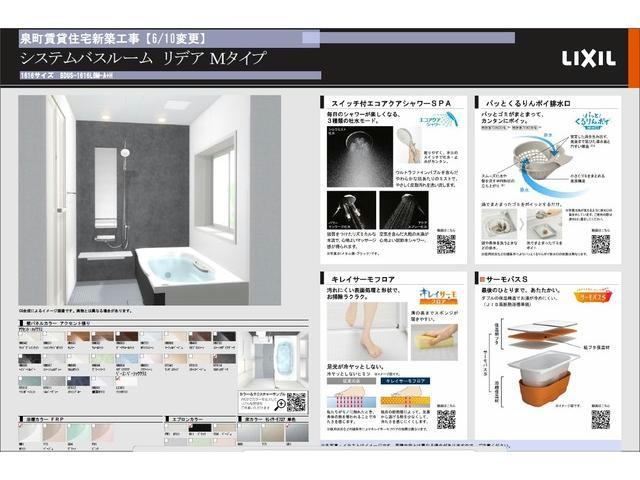Screen dimensions: 640x480
Task: Click the QR code in the drain section
Action: [x=599, y=243]
